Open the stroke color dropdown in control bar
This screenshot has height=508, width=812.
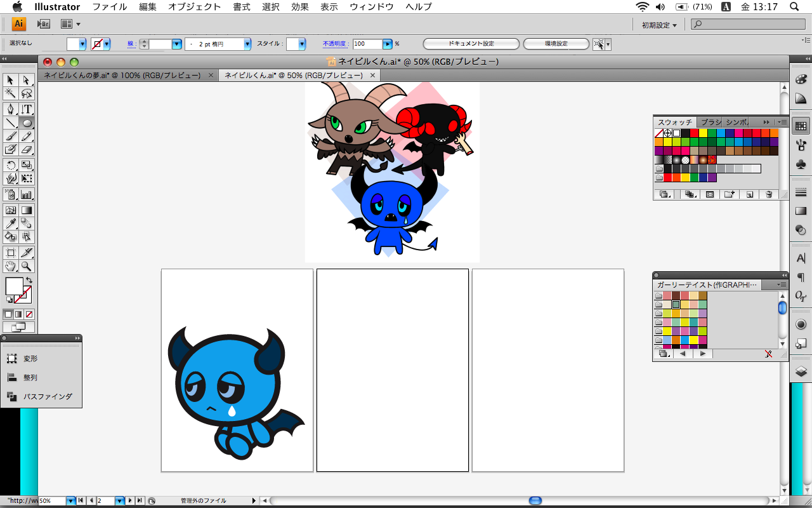pyautogui.click(x=107, y=44)
